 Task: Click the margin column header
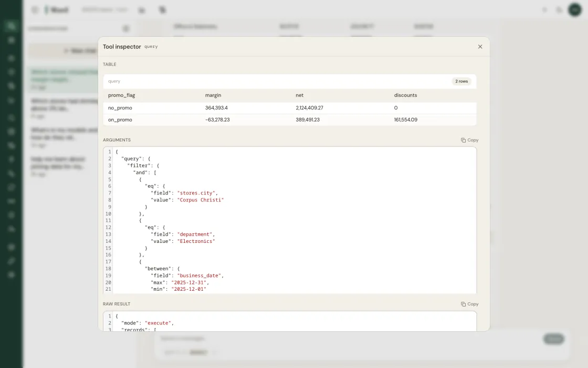coord(213,95)
